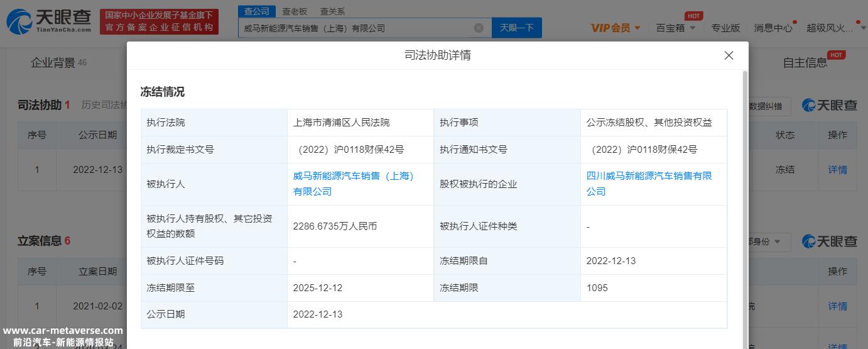Viewport: 868px width, 349px height.
Task: Select the 查关系 tab
Action: [x=332, y=11]
